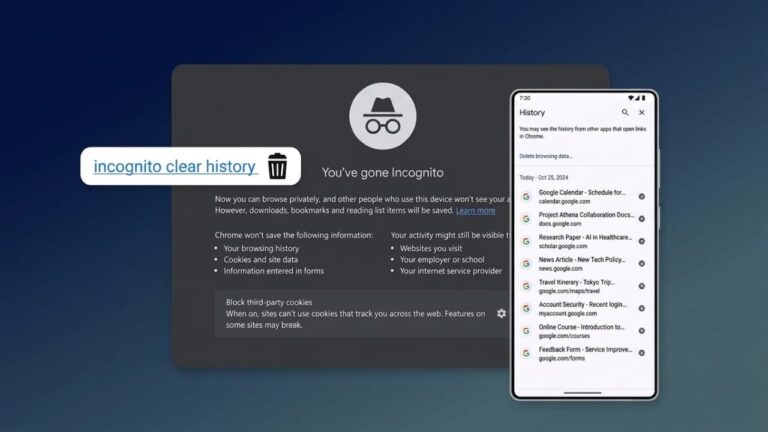The width and height of the screenshot is (768, 432).
Task: Select the Today - Oct 25, 2024 date header
Action: [543, 178]
